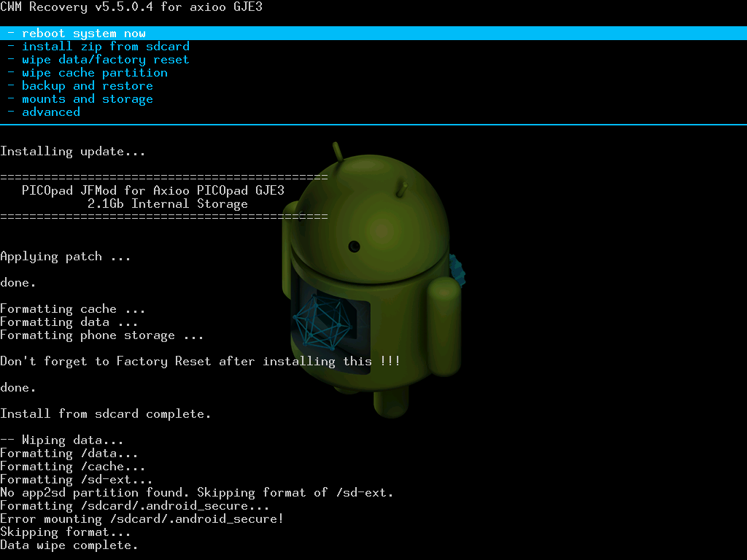Click the 'Formatting /data...' log line

coord(69,454)
